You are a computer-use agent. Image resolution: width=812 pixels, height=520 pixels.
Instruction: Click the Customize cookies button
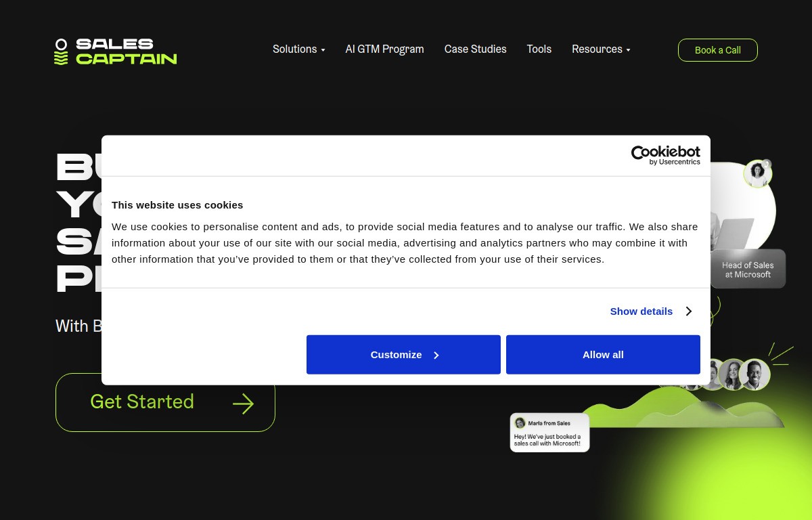click(403, 355)
